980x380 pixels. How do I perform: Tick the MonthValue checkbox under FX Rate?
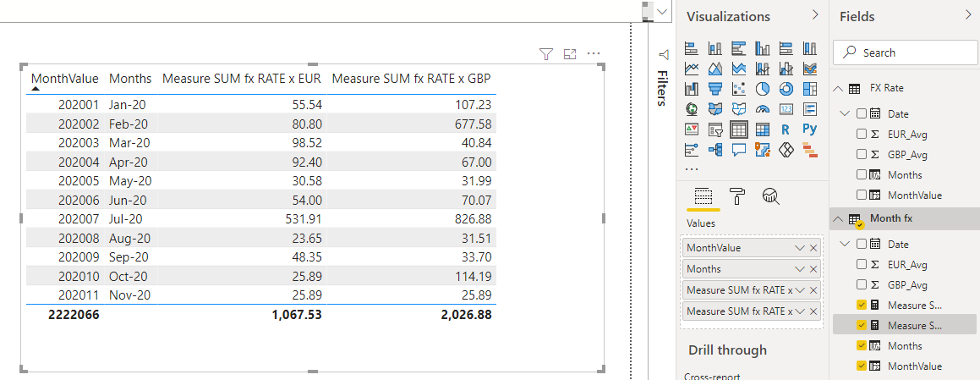pyautogui.click(x=862, y=195)
